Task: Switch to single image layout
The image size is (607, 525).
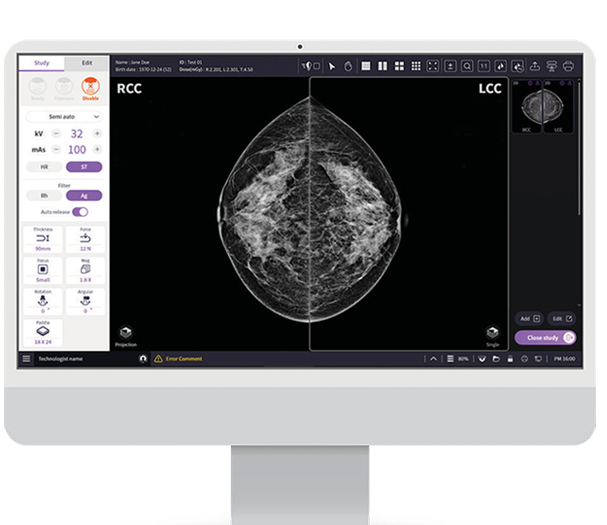Action: (x=366, y=66)
